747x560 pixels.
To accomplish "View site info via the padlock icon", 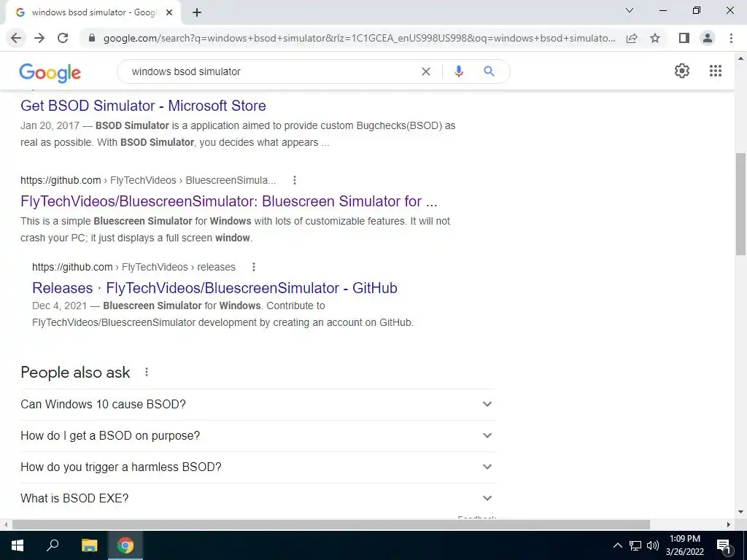I will tap(92, 38).
